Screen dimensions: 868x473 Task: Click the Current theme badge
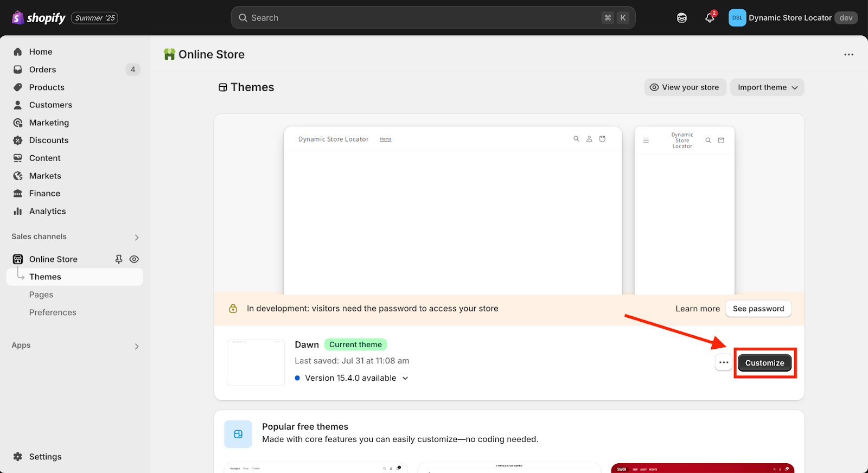coord(355,344)
